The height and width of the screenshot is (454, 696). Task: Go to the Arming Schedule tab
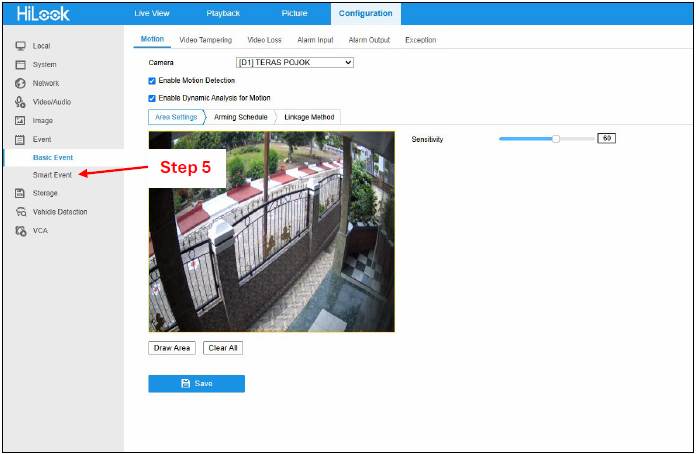(x=240, y=117)
